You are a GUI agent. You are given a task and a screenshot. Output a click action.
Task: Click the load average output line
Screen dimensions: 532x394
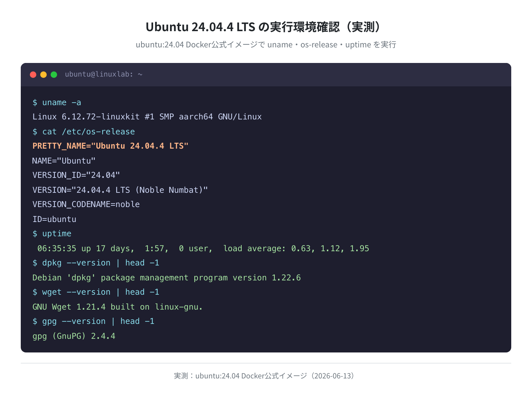(203, 249)
